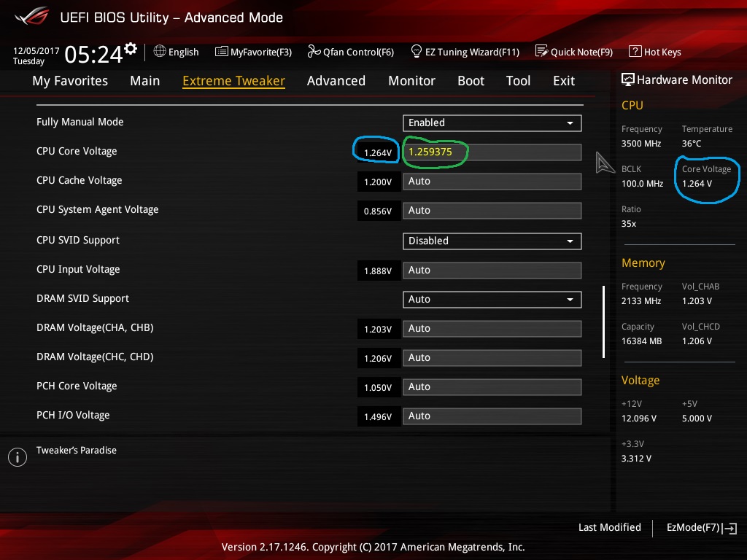Click MyFavorite(F3) label
This screenshot has height=560, width=747.
[x=261, y=52]
